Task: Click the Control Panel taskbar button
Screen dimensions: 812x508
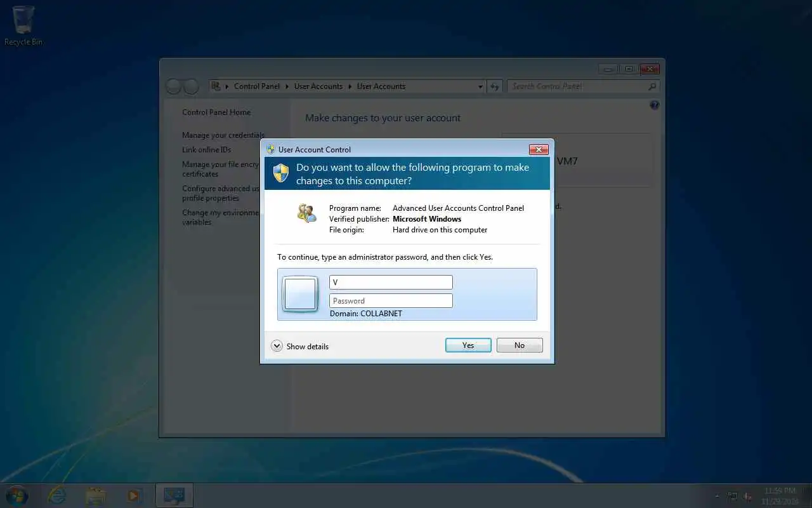Action: [x=174, y=495]
